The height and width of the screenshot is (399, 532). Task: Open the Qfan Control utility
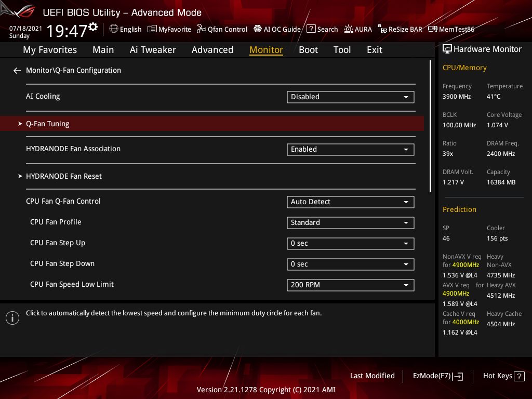coord(222,29)
